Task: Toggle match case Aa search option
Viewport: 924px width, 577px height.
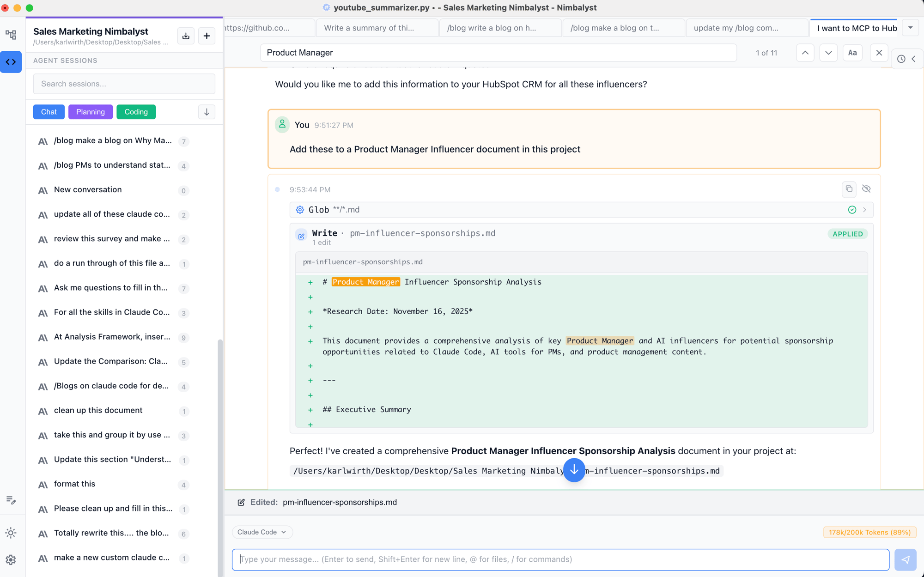Action: coord(852,53)
